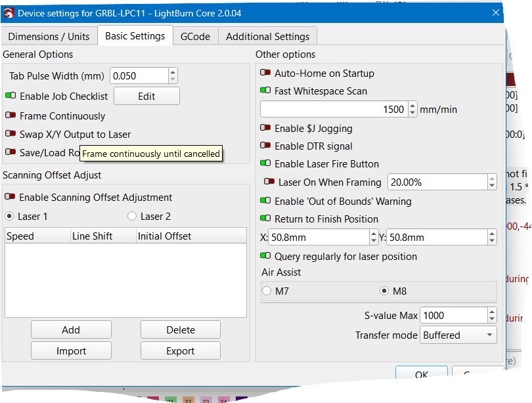Toggle Enable $J Jogging switch
The height and width of the screenshot is (403, 532).
click(x=265, y=128)
